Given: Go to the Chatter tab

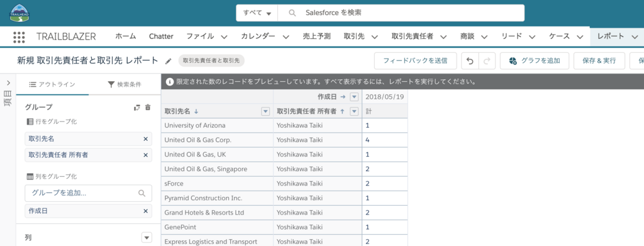Looking at the screenshot, I should pos(161,36).
